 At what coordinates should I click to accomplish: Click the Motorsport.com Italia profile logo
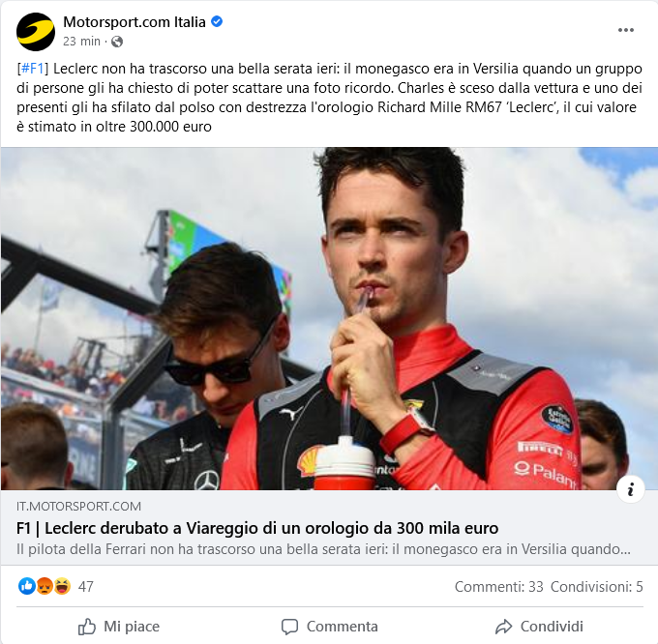(x=36, y=32)
